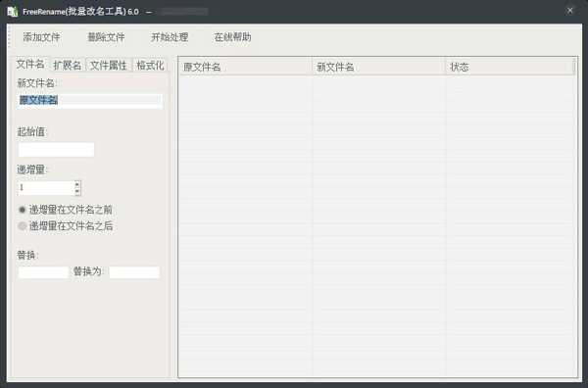This screenshot has width=588, height=388.
Task: Close the FreeRename window
Action: (570, 11)
